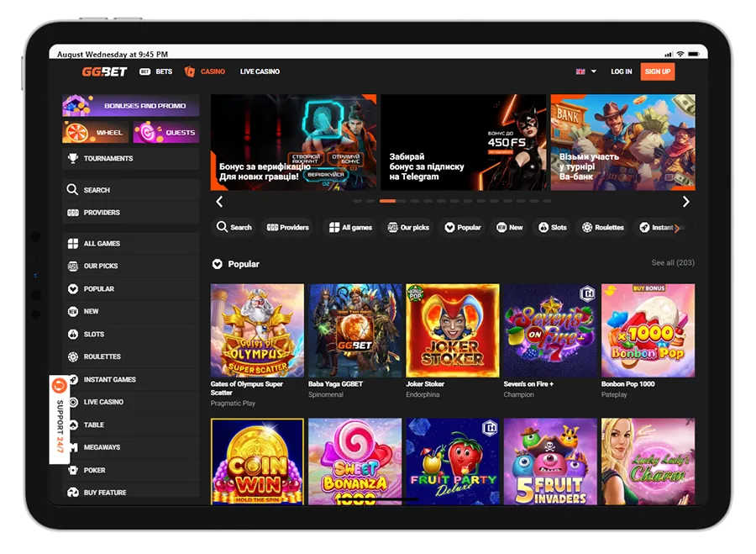756x554 pixels.
Task: Open the Support 24/7 chat tab
Action: (x=60, y=419)
